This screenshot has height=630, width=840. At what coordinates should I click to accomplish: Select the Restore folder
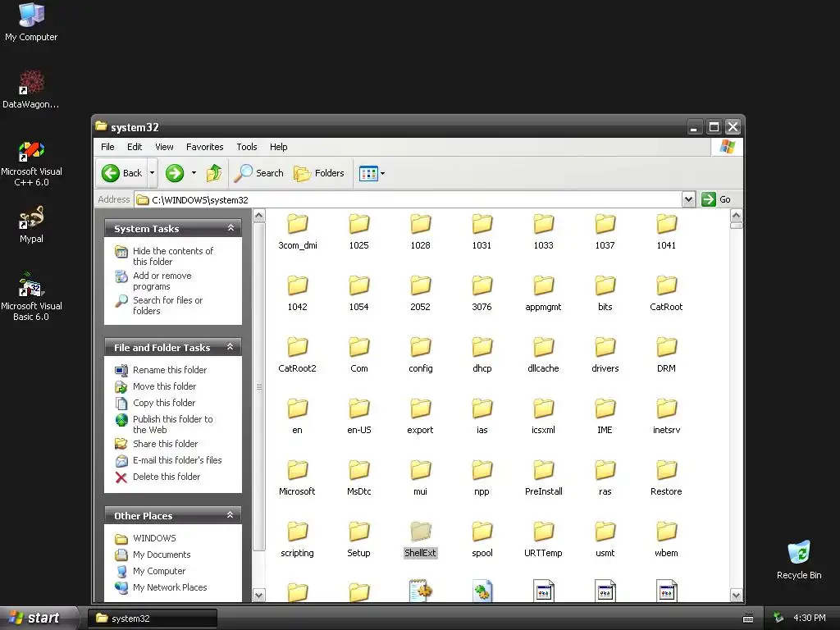point(666,478)
